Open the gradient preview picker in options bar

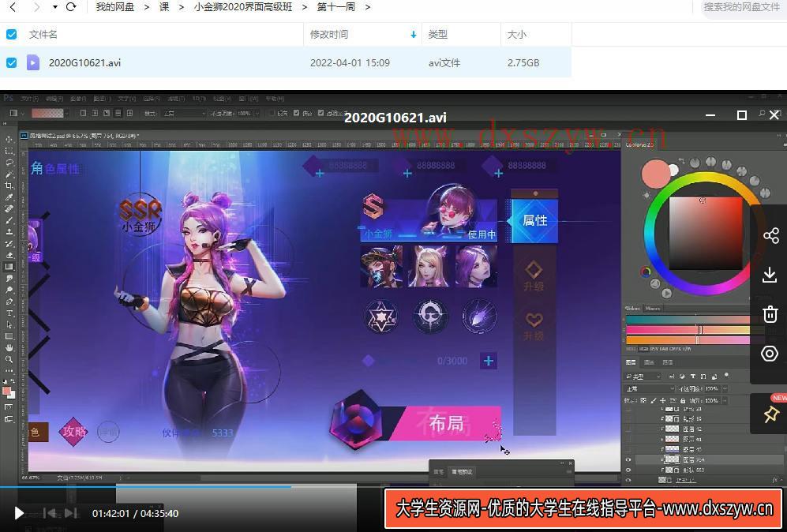(47, 114)
